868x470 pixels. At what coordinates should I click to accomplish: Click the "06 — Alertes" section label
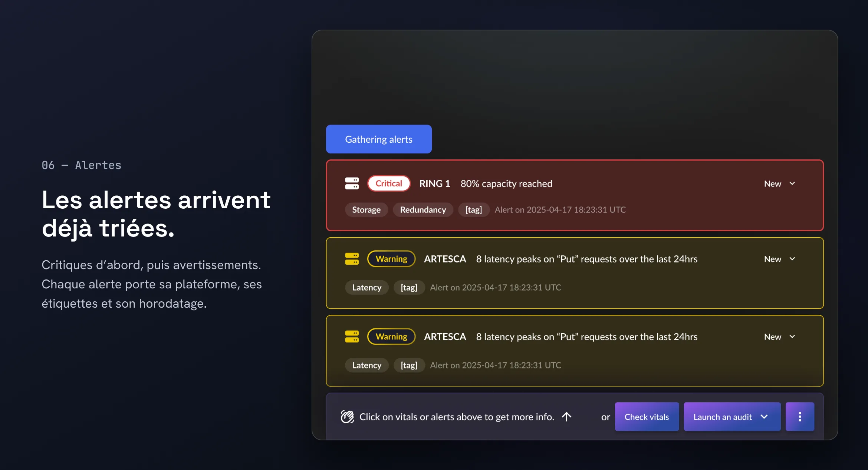[82, 165]
